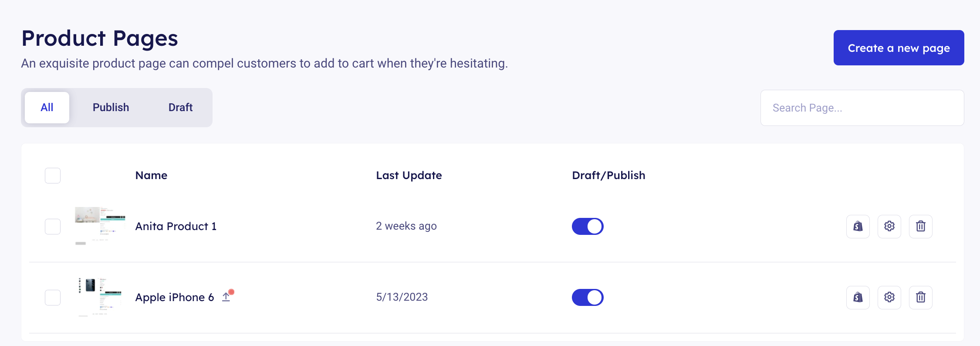This screenshot has width=980, height=346.
Task: Delete Anita Product 1 with trash icon
Action: tap(920, 226)
